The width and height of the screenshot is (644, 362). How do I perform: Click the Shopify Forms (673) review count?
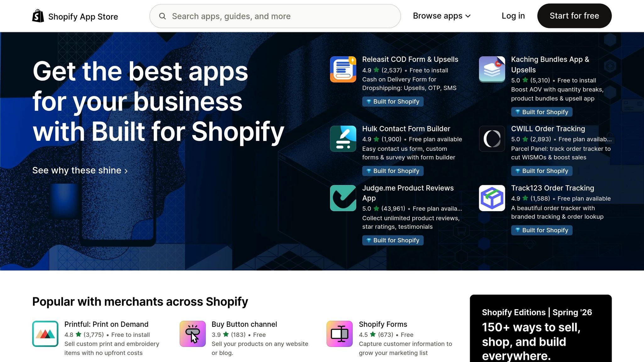(x=386, y=335)
